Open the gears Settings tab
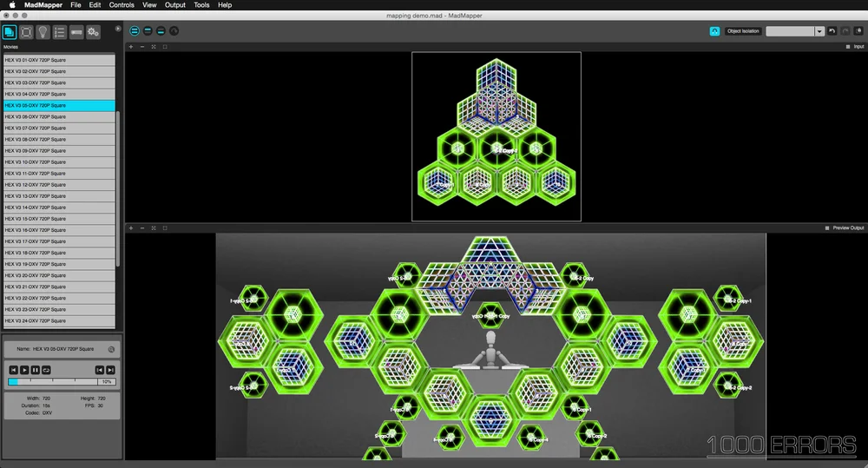The width and height of the screenshot is (868, 468). [93, 32]
